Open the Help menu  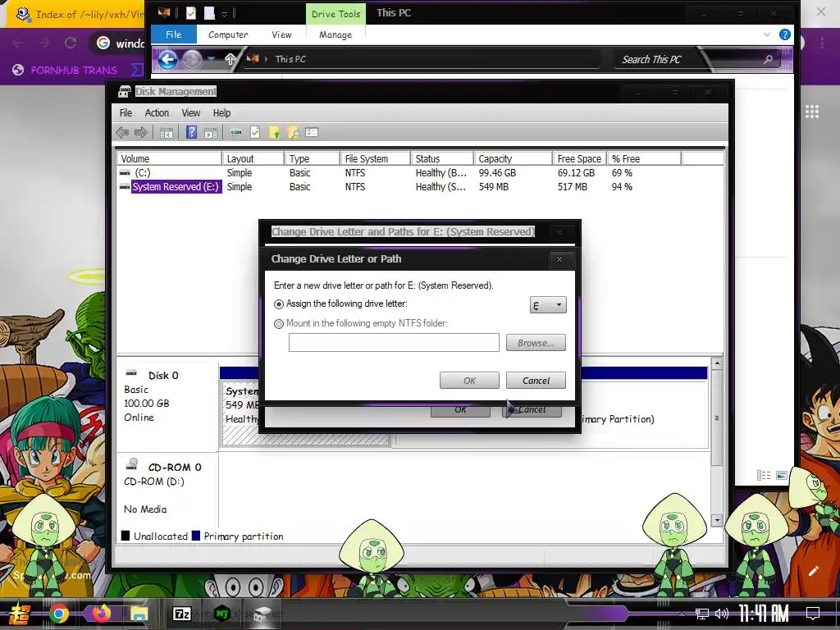(x=221, y=113)
